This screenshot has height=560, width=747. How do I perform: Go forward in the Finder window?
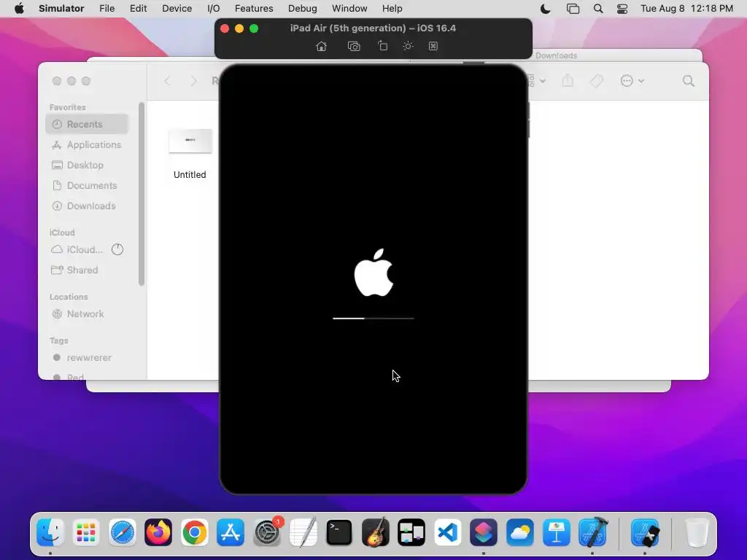click(x=193, y=81)
